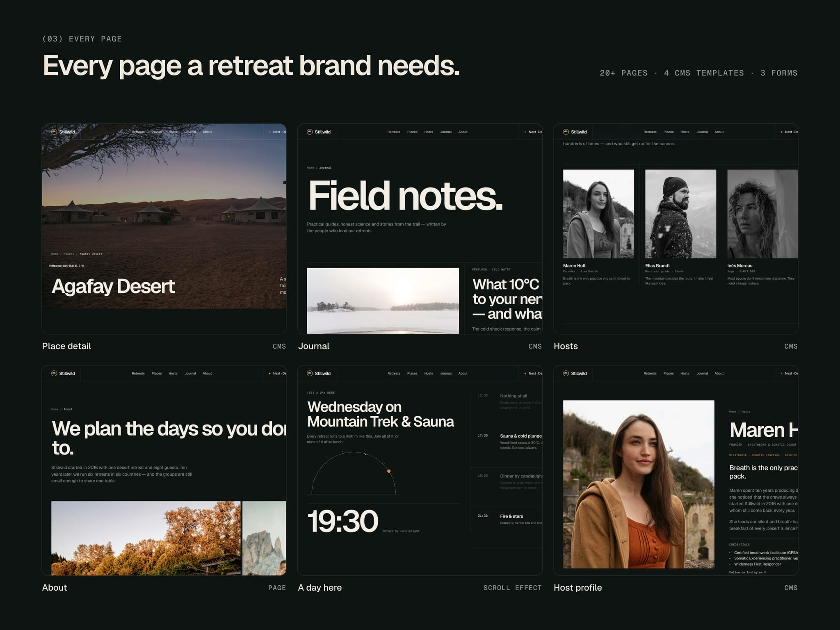
Task: Click the Stillwild logo icon in Place detail card
Action: pyautogui.click(x=54, y=132)
